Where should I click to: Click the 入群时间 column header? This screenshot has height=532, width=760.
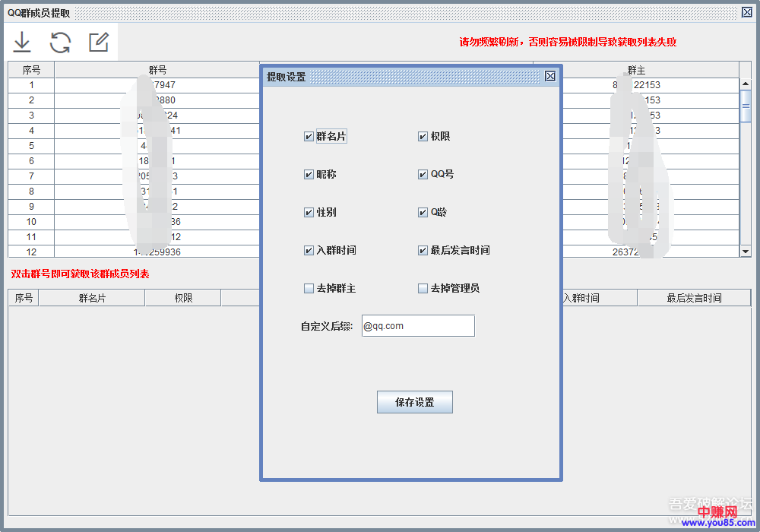point(600,298)
